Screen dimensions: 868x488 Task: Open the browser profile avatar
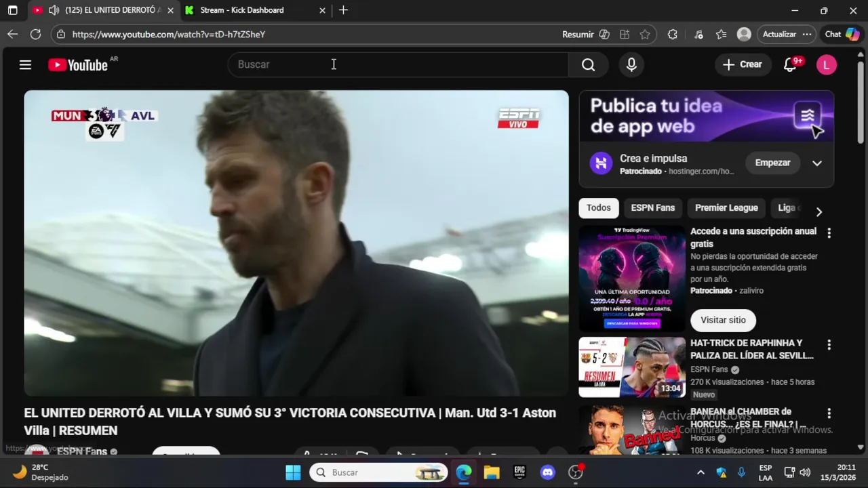pos(744,35)
